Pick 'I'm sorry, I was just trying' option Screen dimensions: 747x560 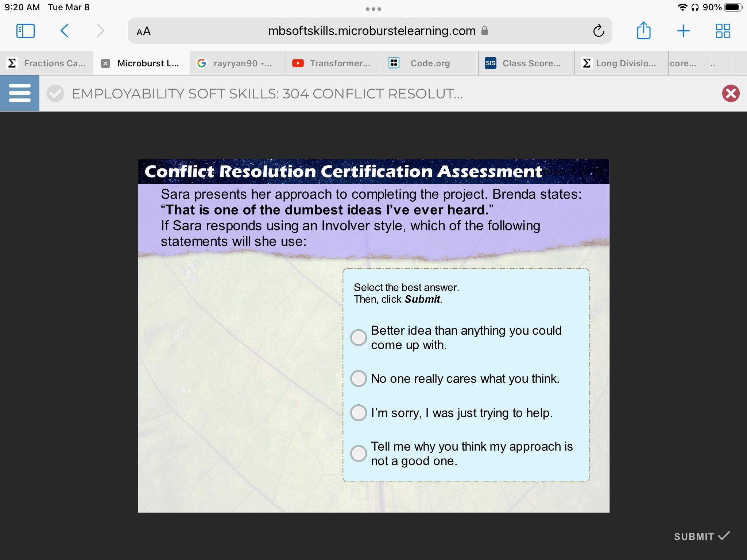coord(359,413)
